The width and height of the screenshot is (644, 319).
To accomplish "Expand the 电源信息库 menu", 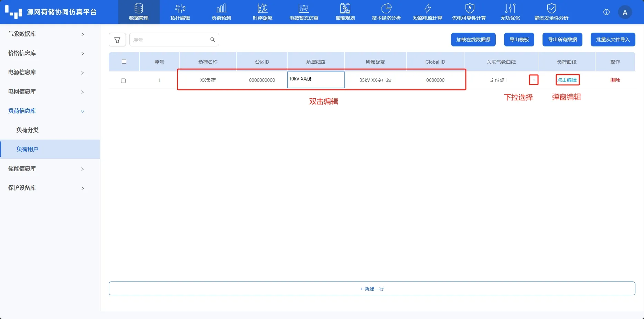I will tap(50, 72).
